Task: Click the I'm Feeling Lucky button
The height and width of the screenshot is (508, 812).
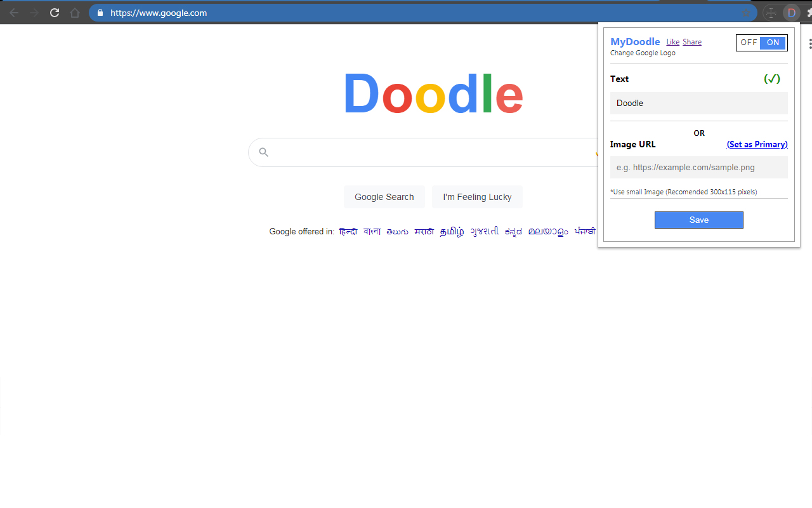Action: (x=477, y=197)
